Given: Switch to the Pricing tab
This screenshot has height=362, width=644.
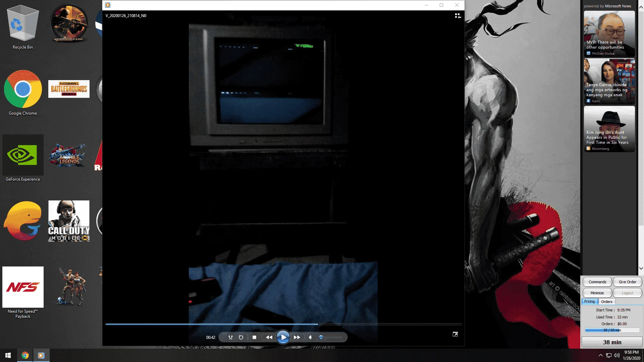Looking at the screenshot, I should pyautogui.click(x=590, y=301).
